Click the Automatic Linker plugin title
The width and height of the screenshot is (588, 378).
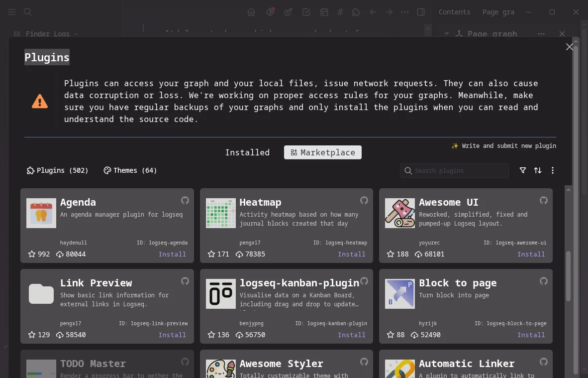click(467, 364)
